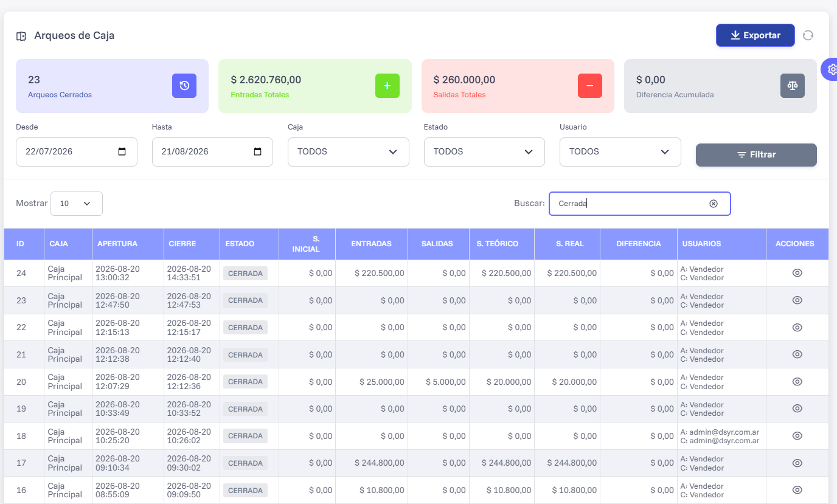Open the Estado filter dropdown
The width and height of the screenshot is (837, 504).
(484, 152)
